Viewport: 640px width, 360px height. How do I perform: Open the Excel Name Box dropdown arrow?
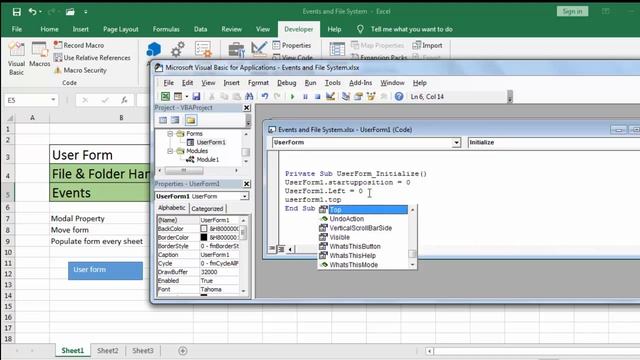53,100
